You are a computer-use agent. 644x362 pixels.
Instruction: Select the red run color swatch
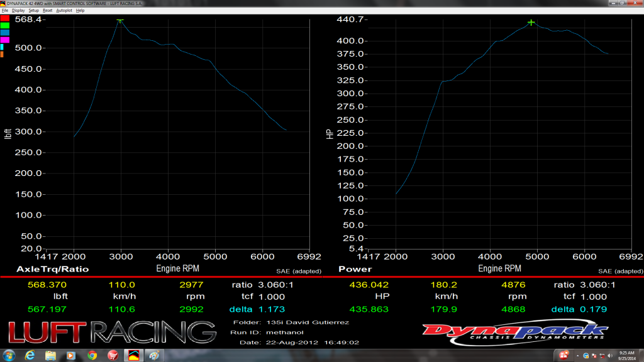[x=5, y=18]
